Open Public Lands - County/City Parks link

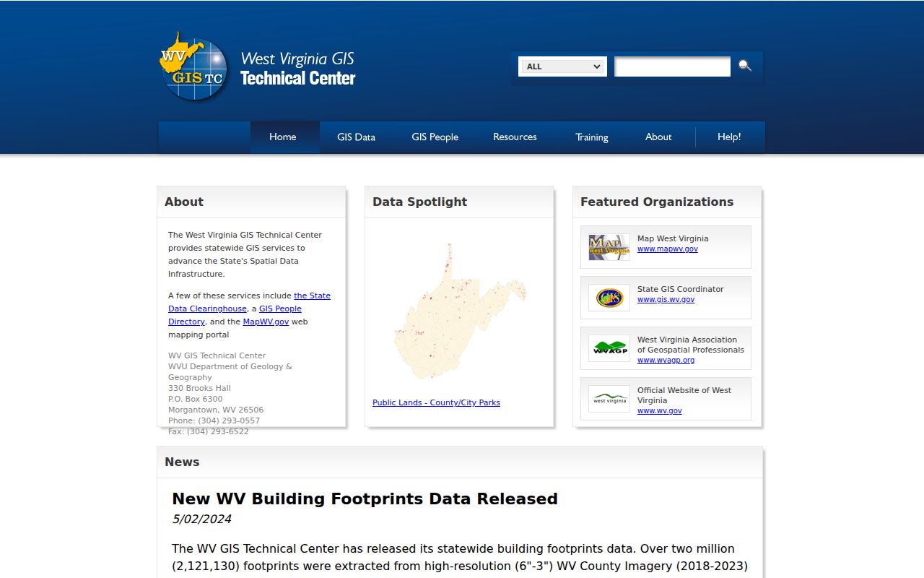coord(436,402)
